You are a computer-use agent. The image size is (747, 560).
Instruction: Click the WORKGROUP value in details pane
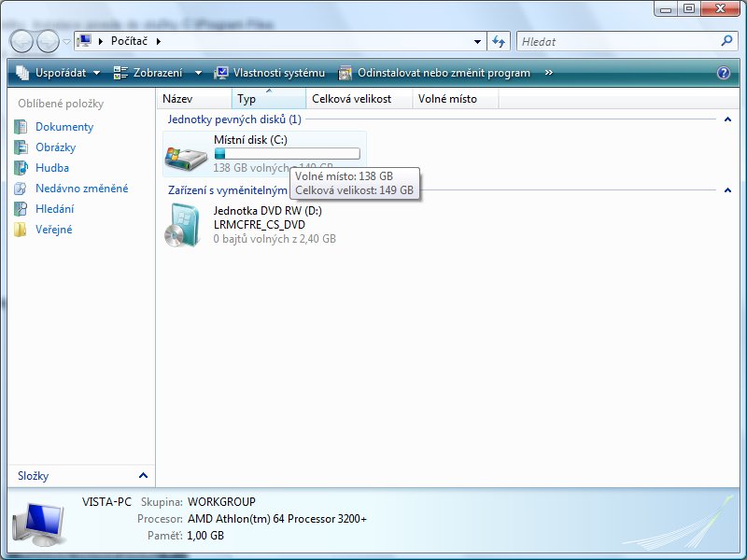click(x=221, y=502)
